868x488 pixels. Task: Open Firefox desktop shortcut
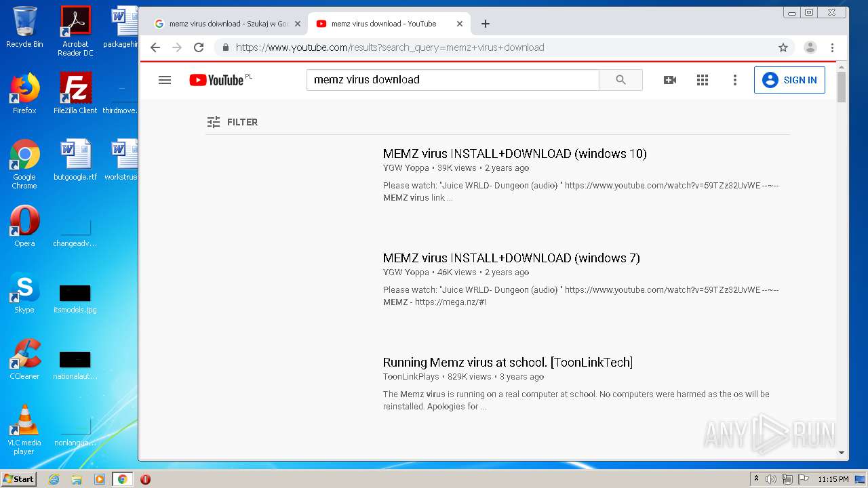tap(24, 94)
